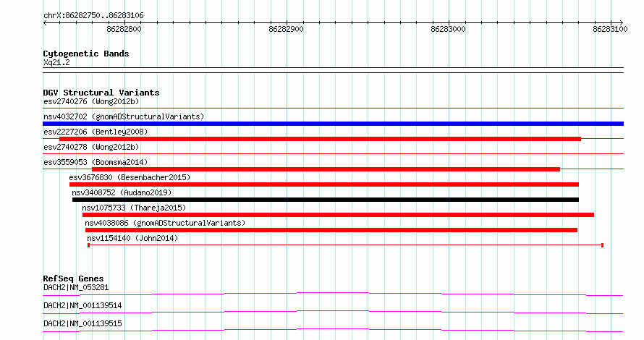Screen dimensions: 644x340
Task: Click the red nsv4038086 variant bar
Action: [331, 230]
